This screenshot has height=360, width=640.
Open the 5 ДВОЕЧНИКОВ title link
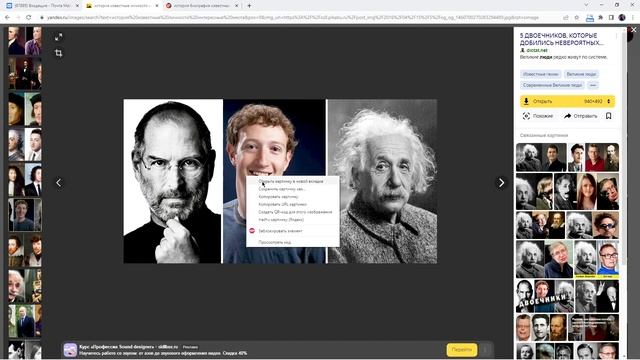(561, 39)
